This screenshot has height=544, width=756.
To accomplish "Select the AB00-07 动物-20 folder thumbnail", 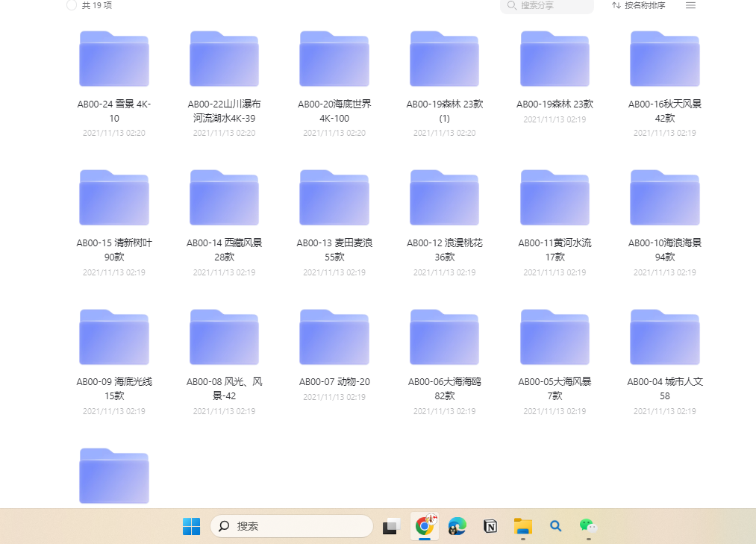I will pos(334,337).
